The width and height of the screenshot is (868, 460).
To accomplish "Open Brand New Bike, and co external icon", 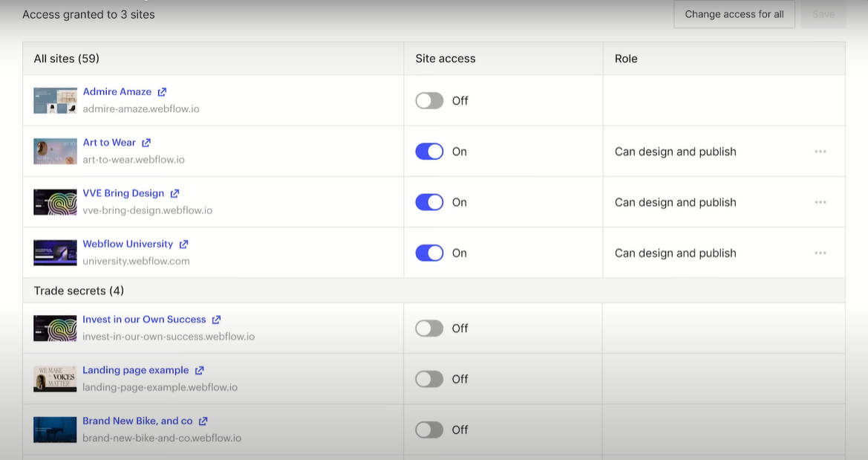I will click(203, 421).
